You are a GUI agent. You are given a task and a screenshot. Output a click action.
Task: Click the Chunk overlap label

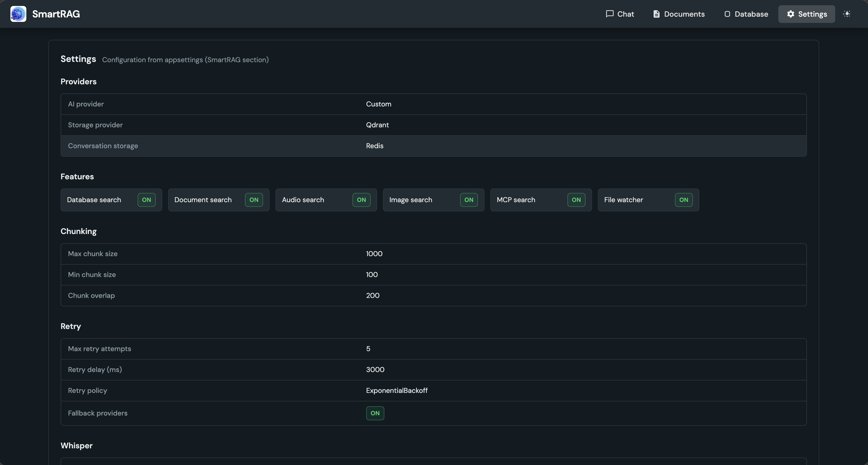tap(91, 296)
